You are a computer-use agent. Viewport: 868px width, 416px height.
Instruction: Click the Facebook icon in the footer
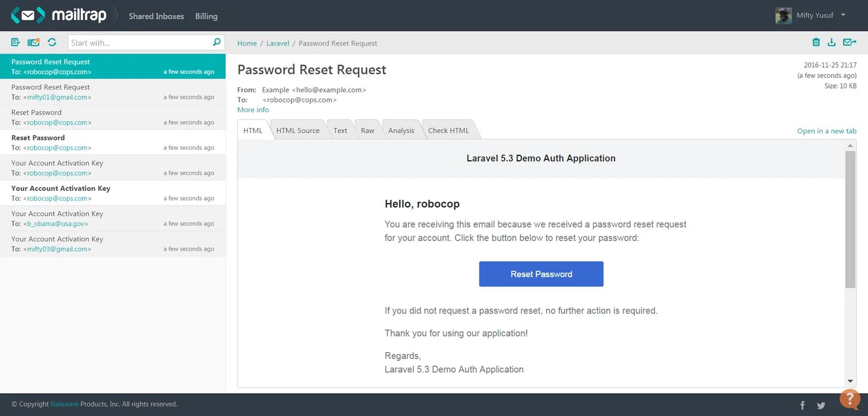[x=802, y=405]
